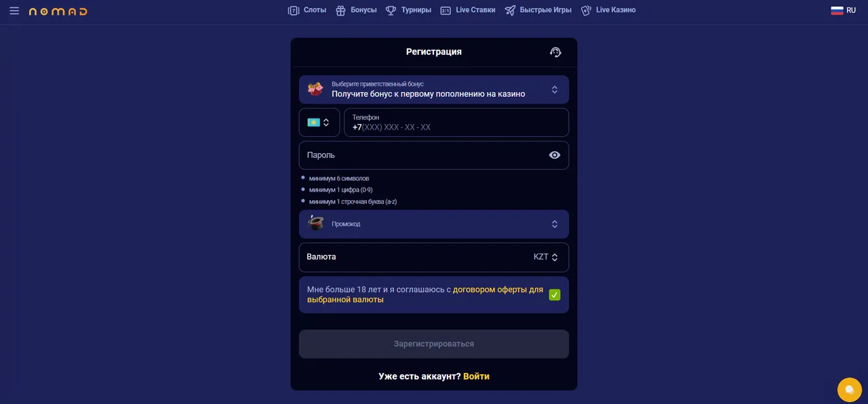
Task: Click the support headset icon
Action: pos(555,52)
